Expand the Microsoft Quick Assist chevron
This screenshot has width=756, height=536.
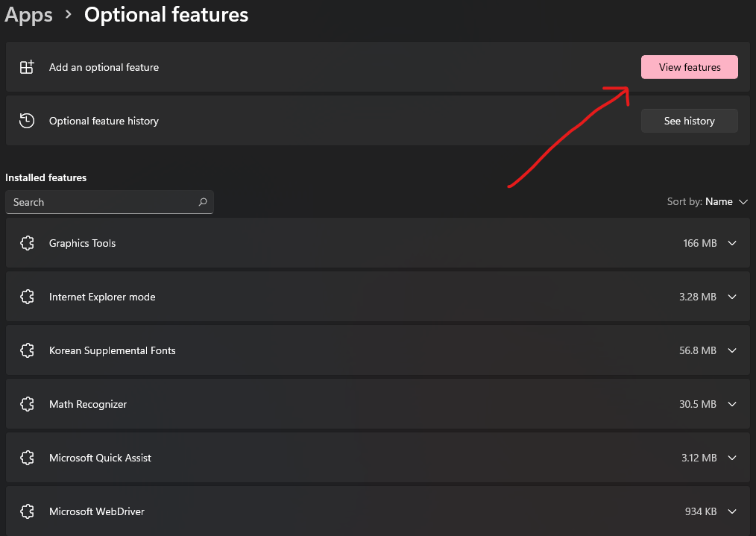tap(732, 458)
